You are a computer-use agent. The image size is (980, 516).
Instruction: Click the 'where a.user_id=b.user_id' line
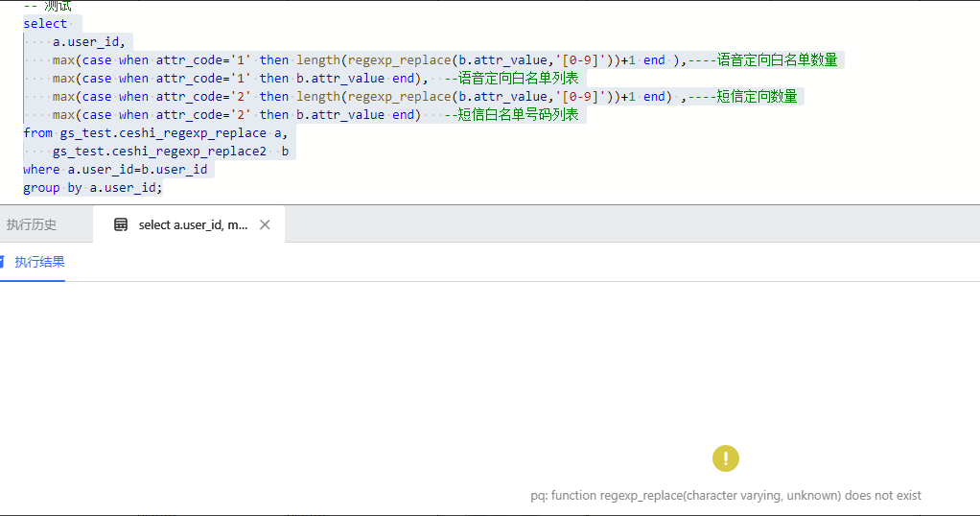(115, 169)
